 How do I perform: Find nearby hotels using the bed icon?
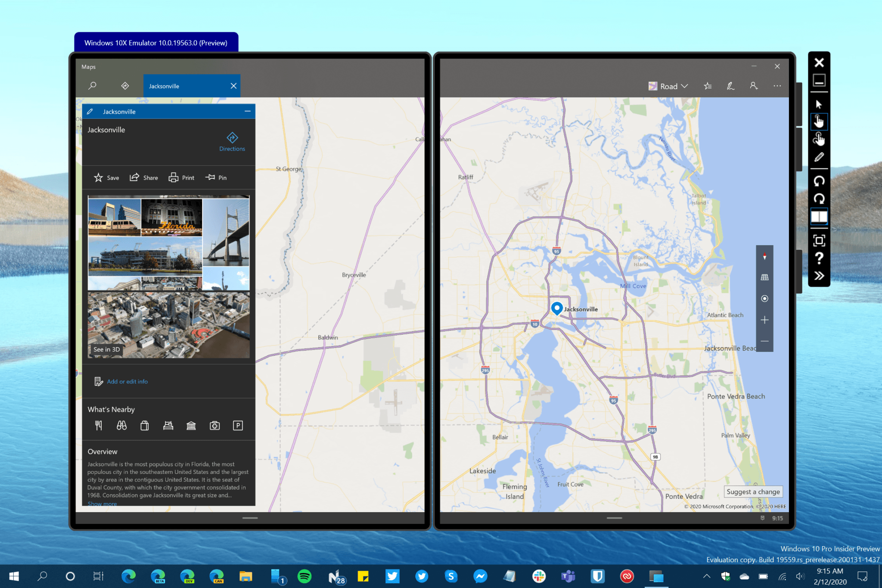168,426
